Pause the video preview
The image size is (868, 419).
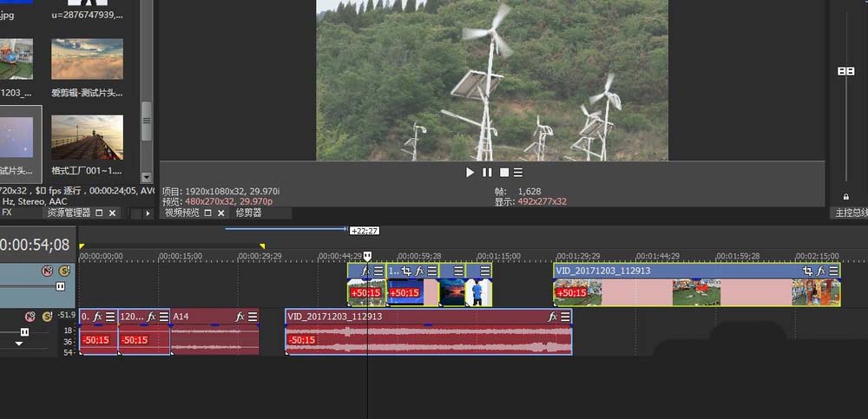pyautogui.click(x=487, y=173)
